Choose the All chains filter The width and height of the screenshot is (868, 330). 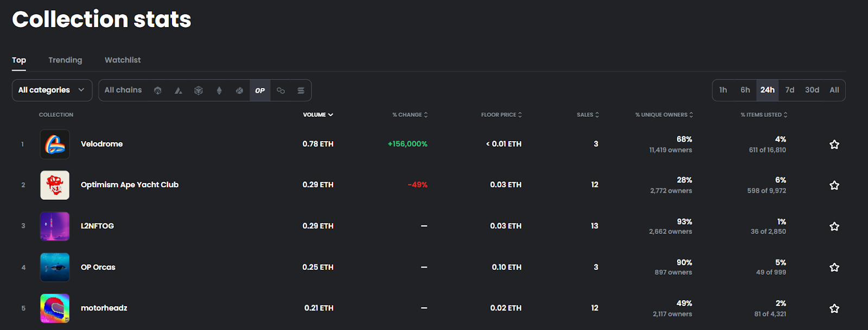pos(123,90)
